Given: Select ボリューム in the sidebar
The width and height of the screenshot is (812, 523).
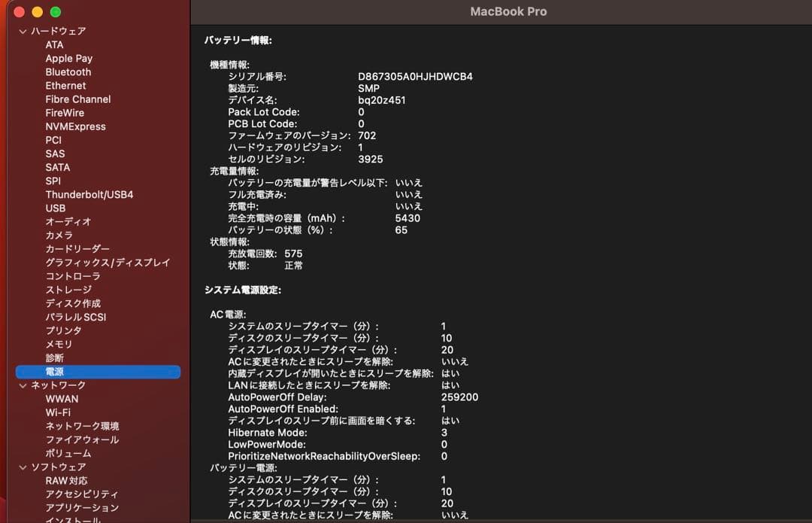Looking at the screenshot, I should (68, 453).
